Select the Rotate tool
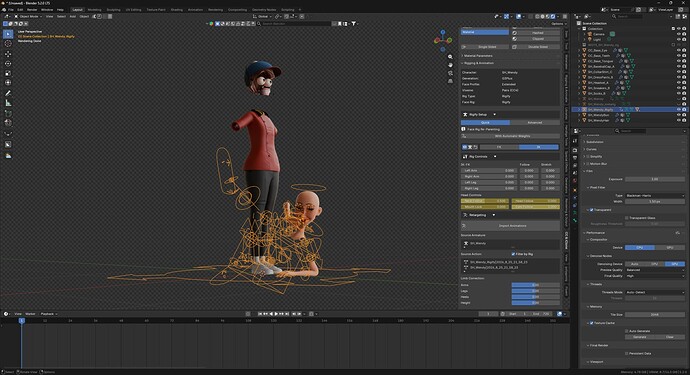The height and width of the screenshot is (375, 690). (8, 63)
